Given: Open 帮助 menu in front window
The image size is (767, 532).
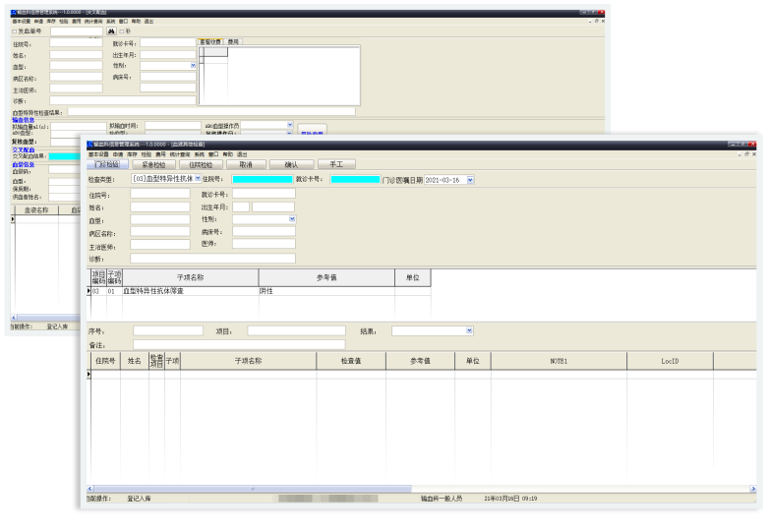Looking at the screenshot, I should coord(227,154).
